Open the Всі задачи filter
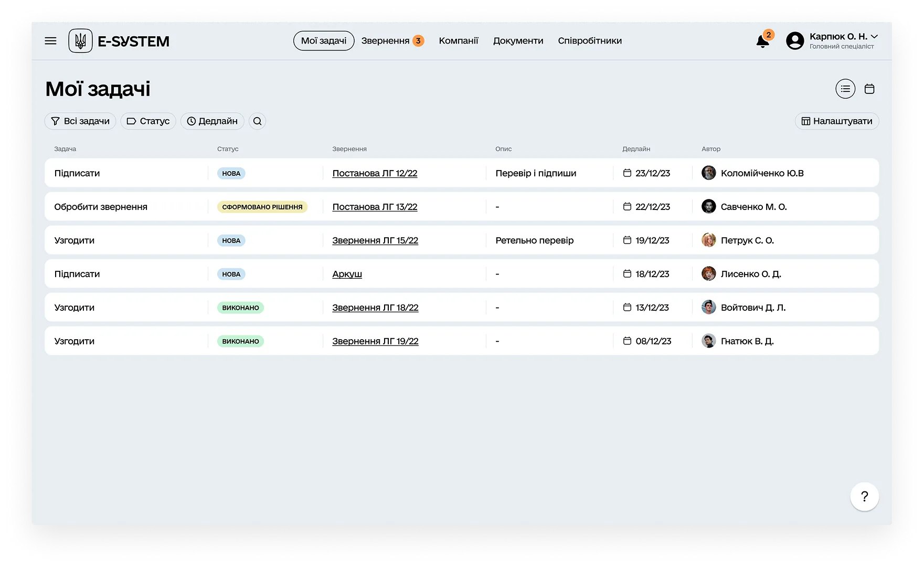924x567 pixels. 80,121
